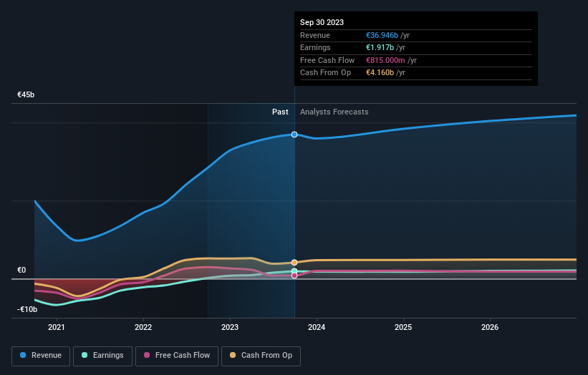The width and height of the screenshot is (588, 375).
Task: Toggle the Revenue legend button
Action: 41,356
